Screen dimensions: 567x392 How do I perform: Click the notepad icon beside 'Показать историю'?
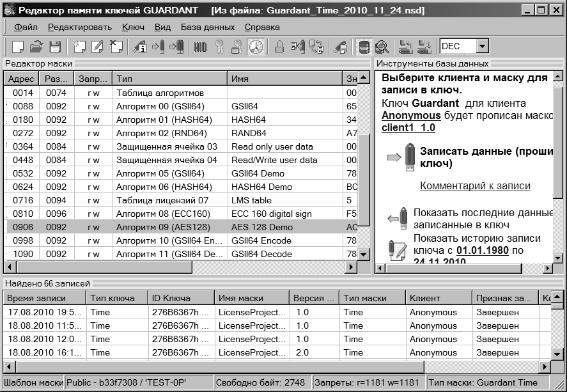point(398,249)
